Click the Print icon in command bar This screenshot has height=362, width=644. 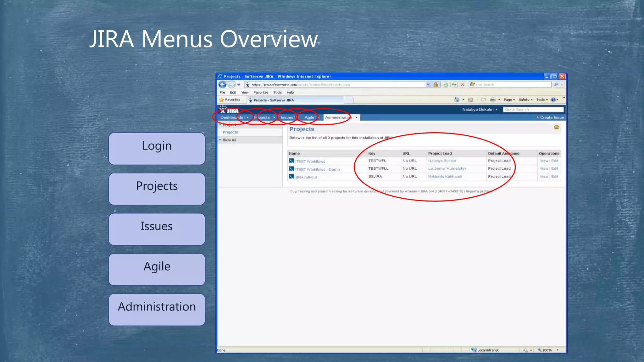point(493,100)
